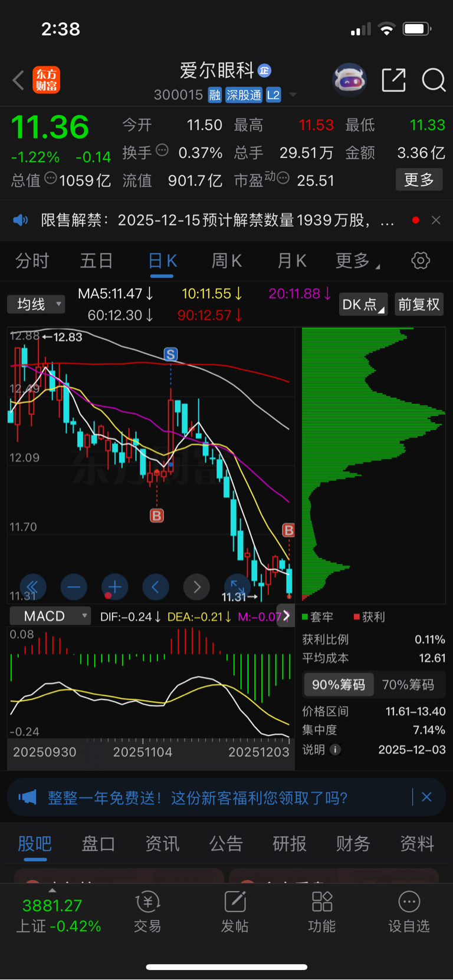Tap the 限售解禁 announcement text
453x980 pixels.
tap(217, 220)
